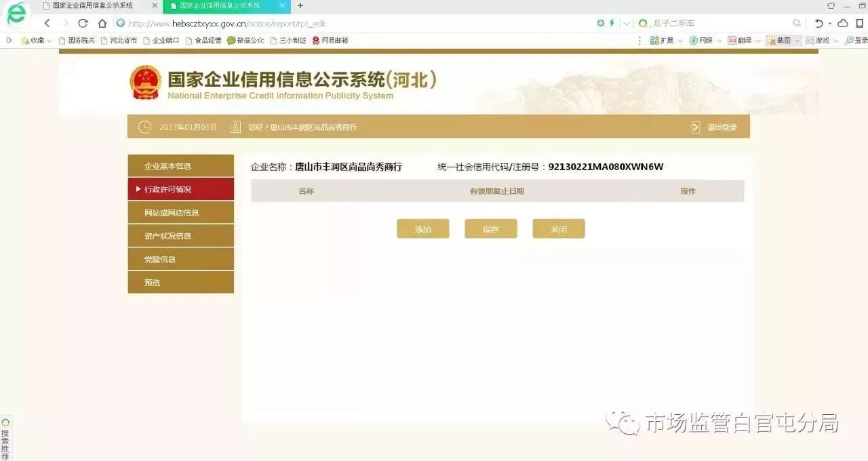868x461 pixels.
Task: Select 企业基本信息 in the left menu
Action: click(180, 166)
